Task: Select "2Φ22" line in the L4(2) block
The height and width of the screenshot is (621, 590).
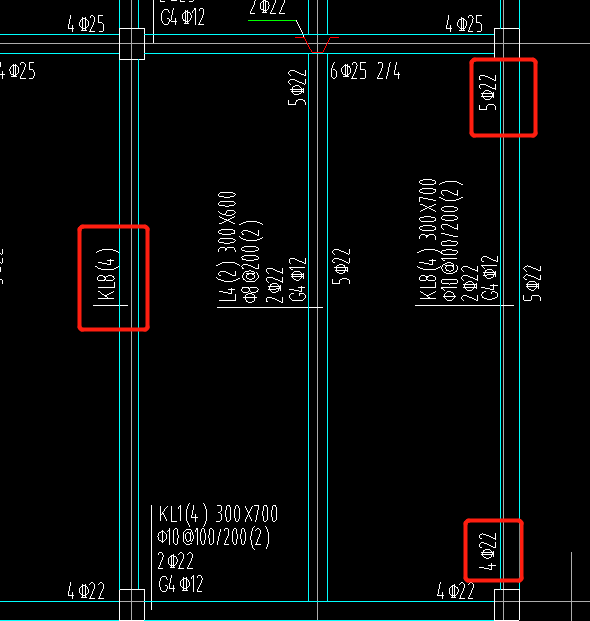Action: (275, 285)
